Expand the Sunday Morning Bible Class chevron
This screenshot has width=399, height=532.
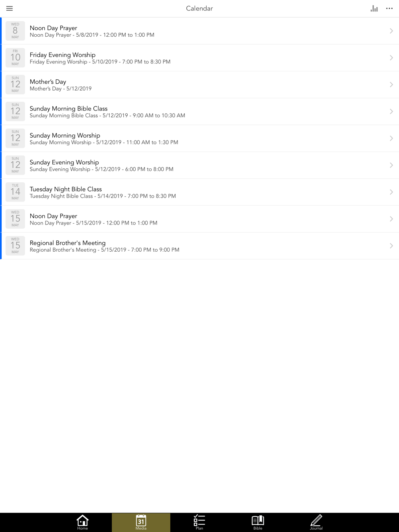(x=391, y=112)
